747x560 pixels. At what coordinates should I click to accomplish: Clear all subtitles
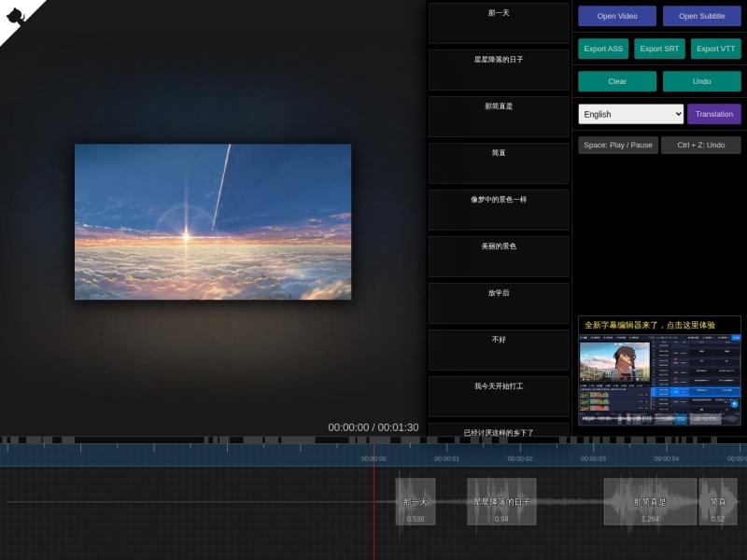pos(617,81)
